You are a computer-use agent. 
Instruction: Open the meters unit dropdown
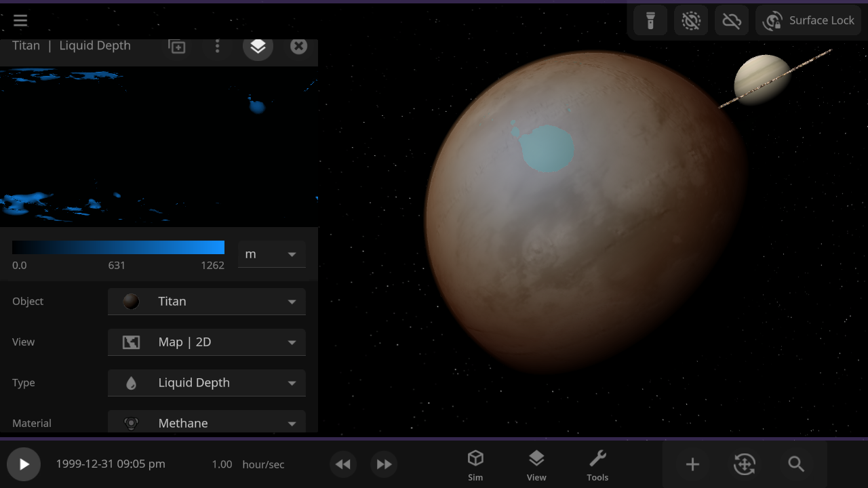pos(271,254)
